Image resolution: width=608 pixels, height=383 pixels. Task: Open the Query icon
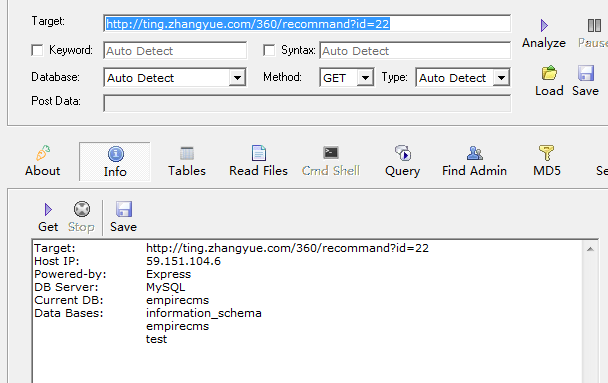pyautogui.click(x=402, y=153)
